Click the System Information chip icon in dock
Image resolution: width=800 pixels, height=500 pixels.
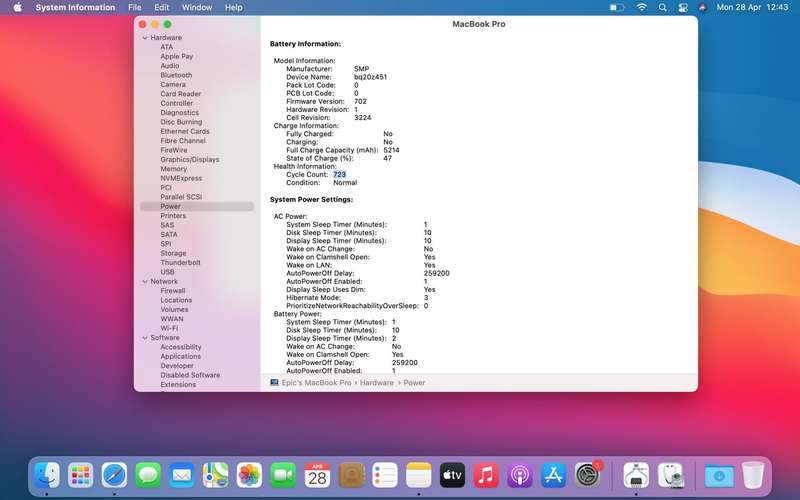tap(636, 476)
